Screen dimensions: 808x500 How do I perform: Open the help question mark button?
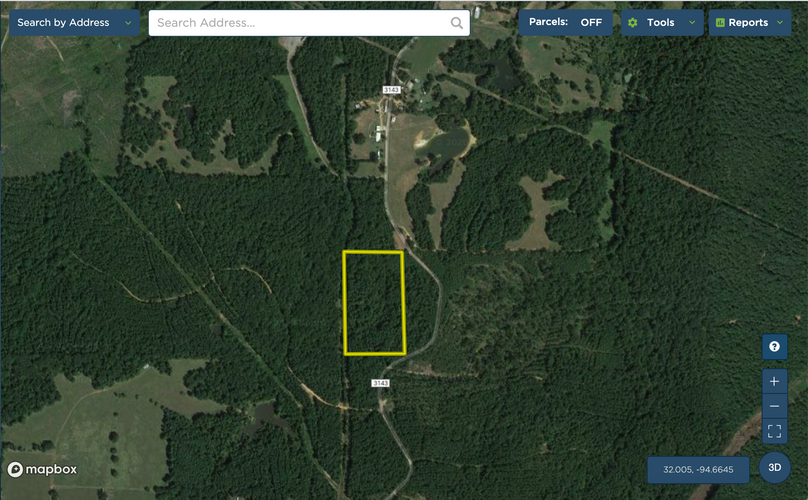(775, 346)
